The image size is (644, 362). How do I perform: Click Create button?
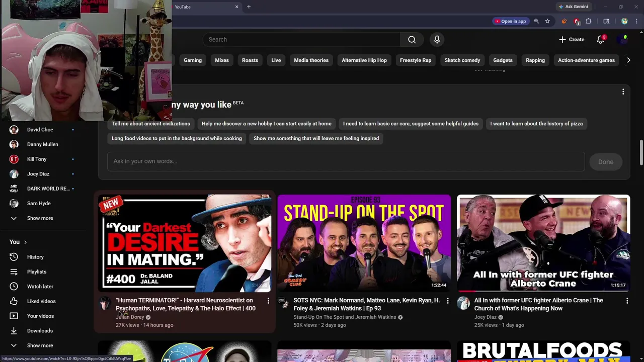click(x=572, y=40)
